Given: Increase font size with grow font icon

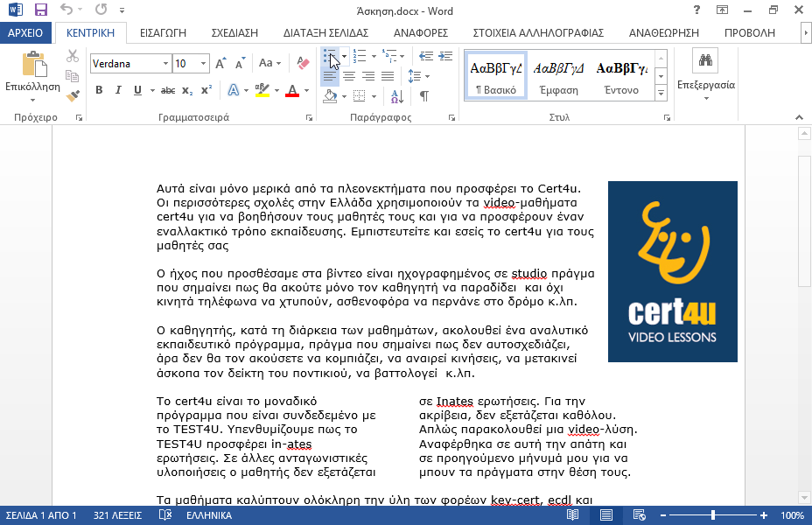Looking at the screenshot, I should pos(220,63).
